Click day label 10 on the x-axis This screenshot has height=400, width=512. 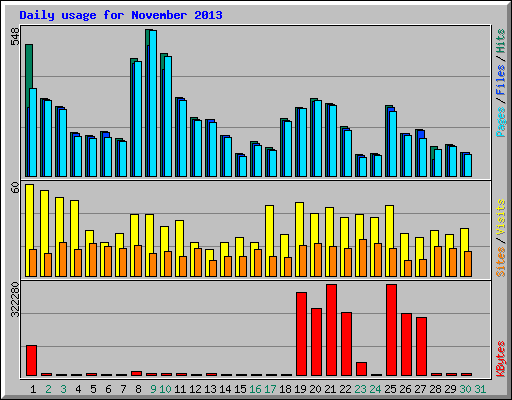165,389
